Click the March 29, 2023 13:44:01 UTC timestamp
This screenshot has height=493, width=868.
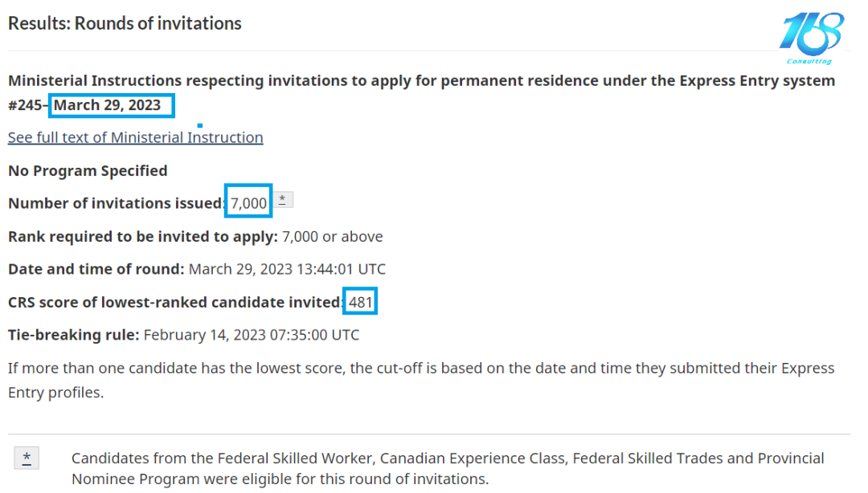click(x=287, y=269)
